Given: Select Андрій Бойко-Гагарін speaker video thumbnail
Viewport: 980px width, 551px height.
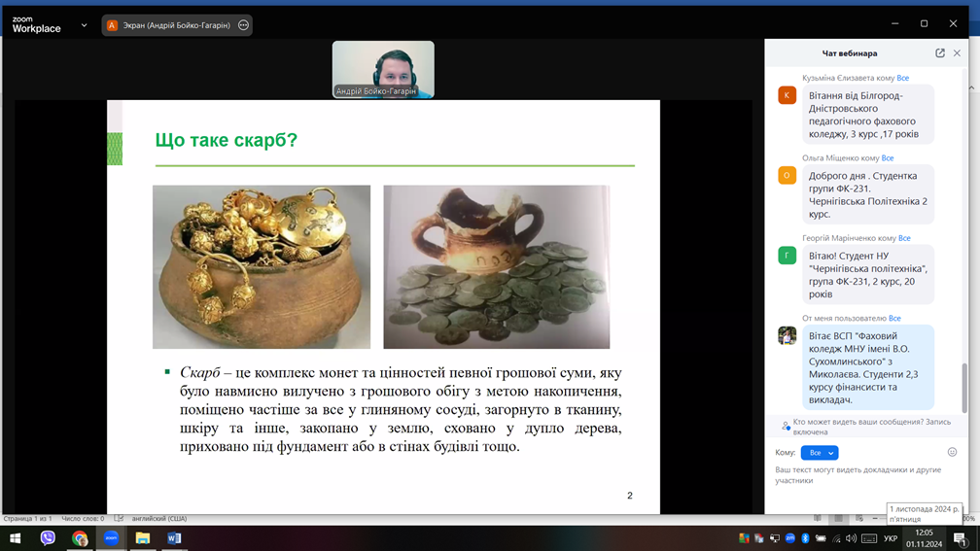Looking at the screenshot, I should coord(383,69).
